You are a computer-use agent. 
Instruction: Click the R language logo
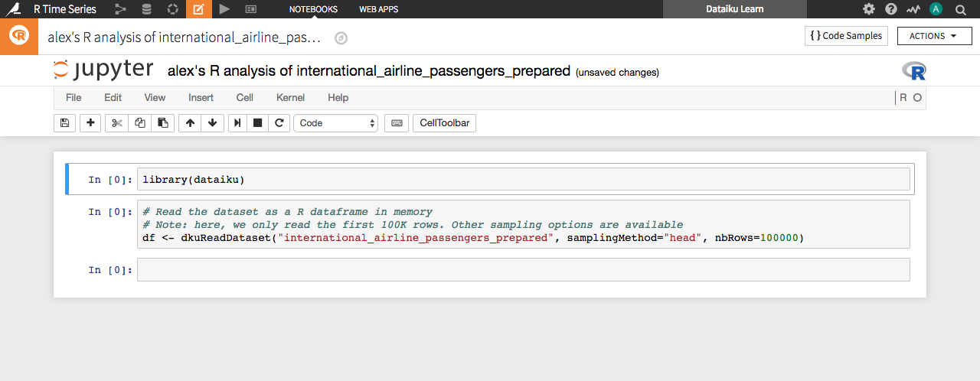[913, 71]
